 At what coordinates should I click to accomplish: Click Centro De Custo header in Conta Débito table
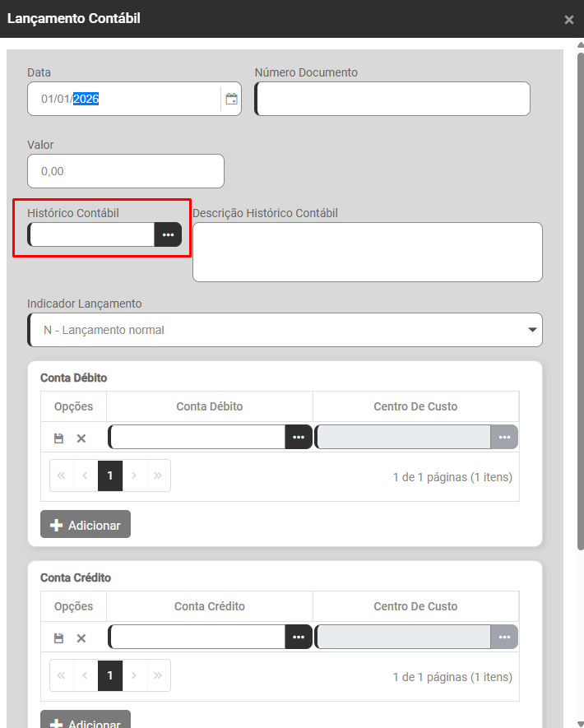[415, 406]
